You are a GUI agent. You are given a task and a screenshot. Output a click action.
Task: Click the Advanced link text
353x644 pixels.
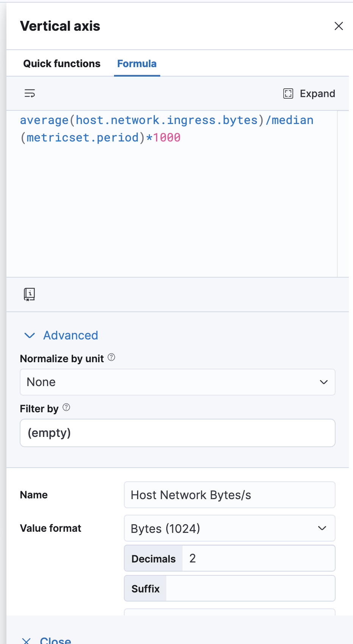[x=70, y=335]
